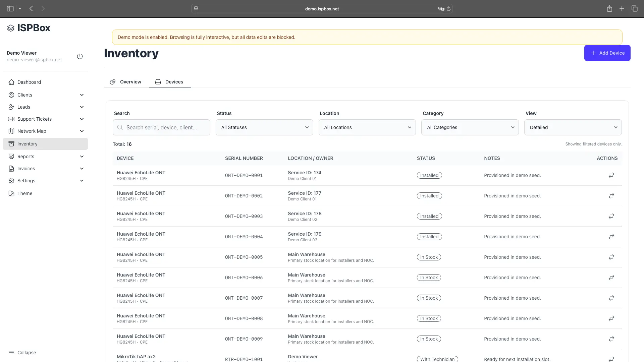Click the browser reload page icon
644x362 pixels.
pos(448,9)
